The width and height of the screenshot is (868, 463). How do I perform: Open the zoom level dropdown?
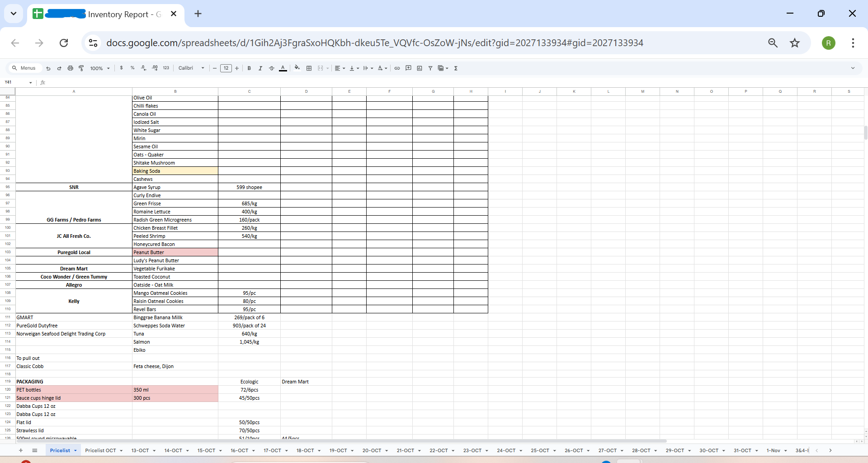99,68
